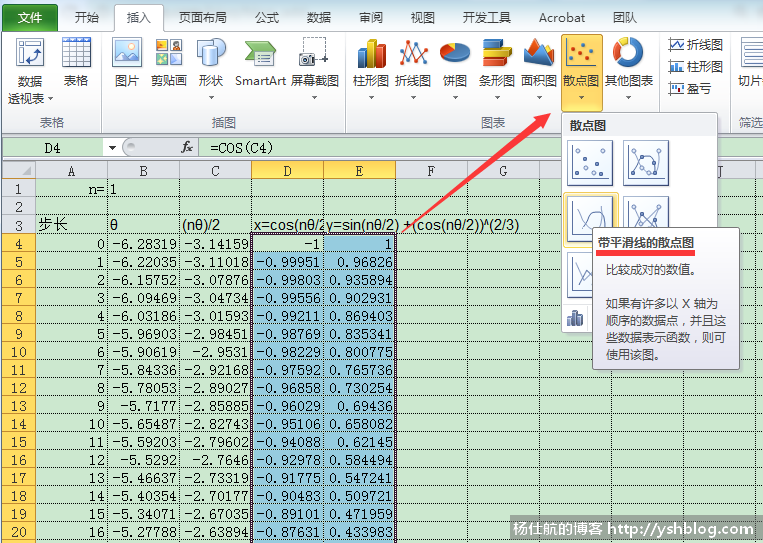Open the Name Box dropdown arrow
The width and height of the screenshot is (763, 543).
tap(112, 147)
